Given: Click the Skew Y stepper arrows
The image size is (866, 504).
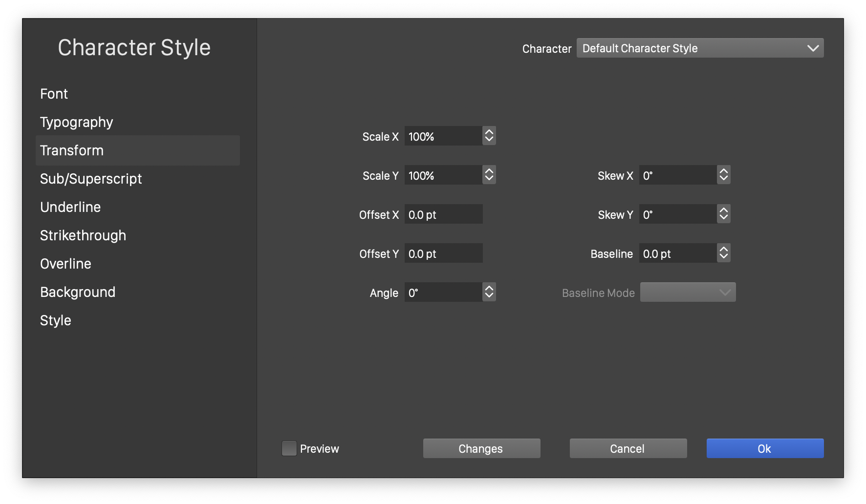Looking at the screenshot, I should pyautogui.click(x=723, y=214).
